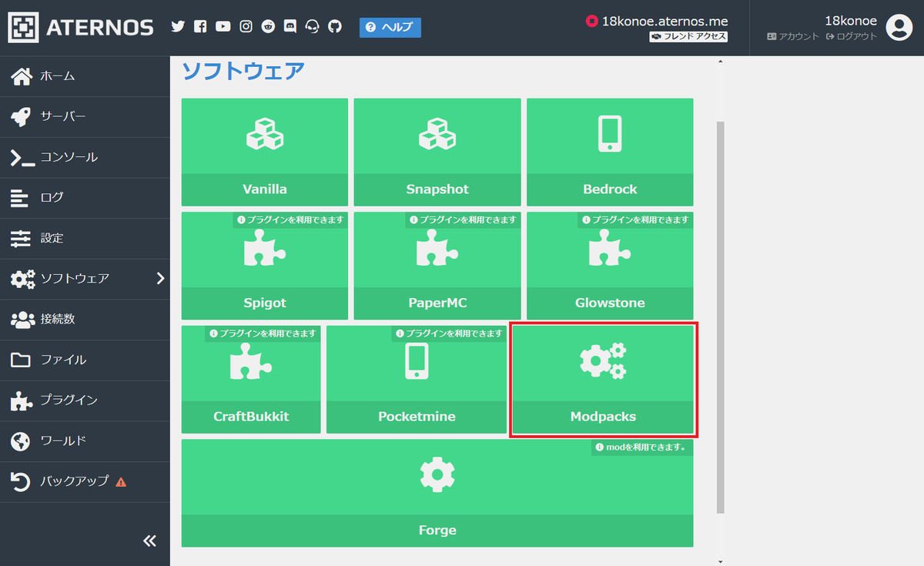
Task: Open the support headset icon
Action: (x=313, y=27)
